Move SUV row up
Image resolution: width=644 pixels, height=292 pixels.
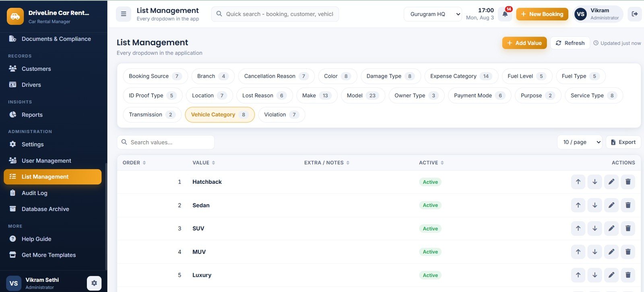(x=578, y=228)
